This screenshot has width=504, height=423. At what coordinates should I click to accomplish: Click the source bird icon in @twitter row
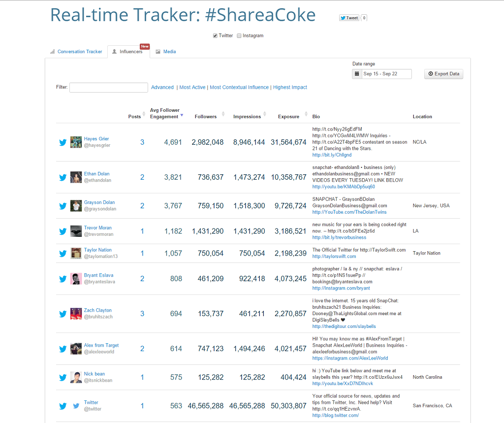63,406
